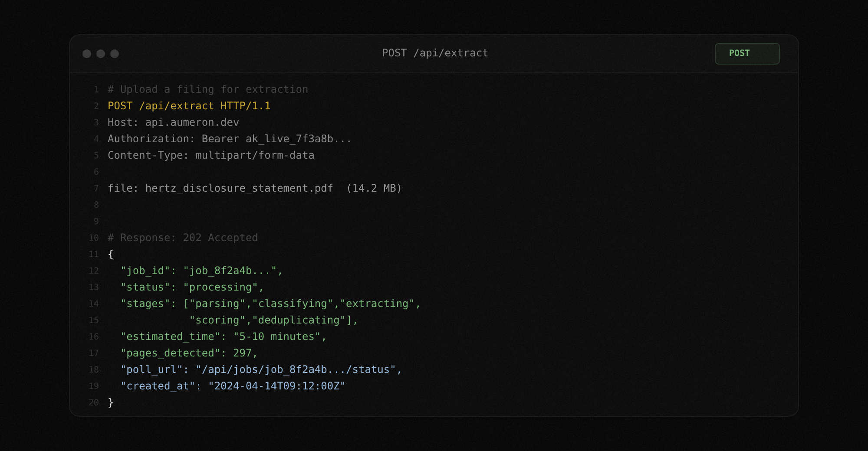The height and width of the screenshot is (451, 868).
Task: Click the "poll_url" status path line
Action: (x=261, y=369)
